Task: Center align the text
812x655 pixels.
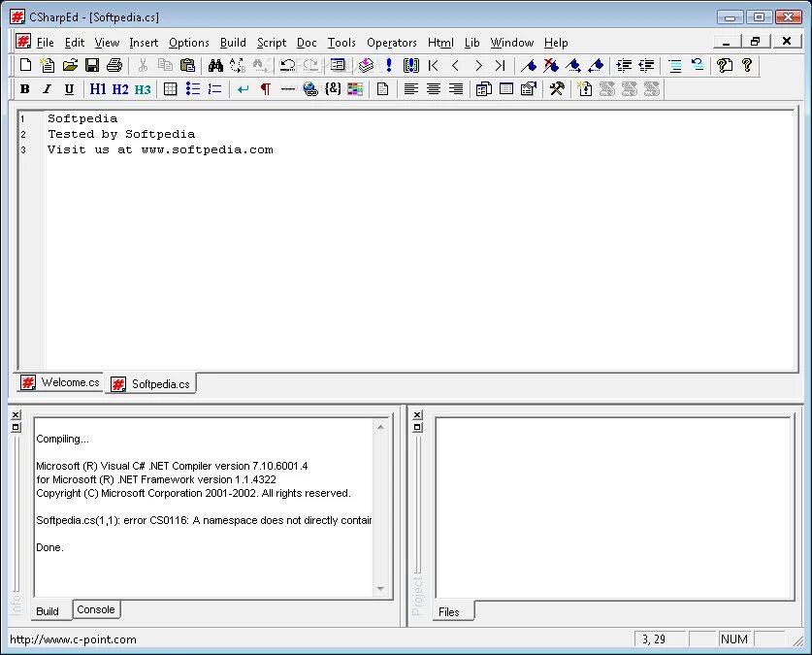Action: [434, 89]
